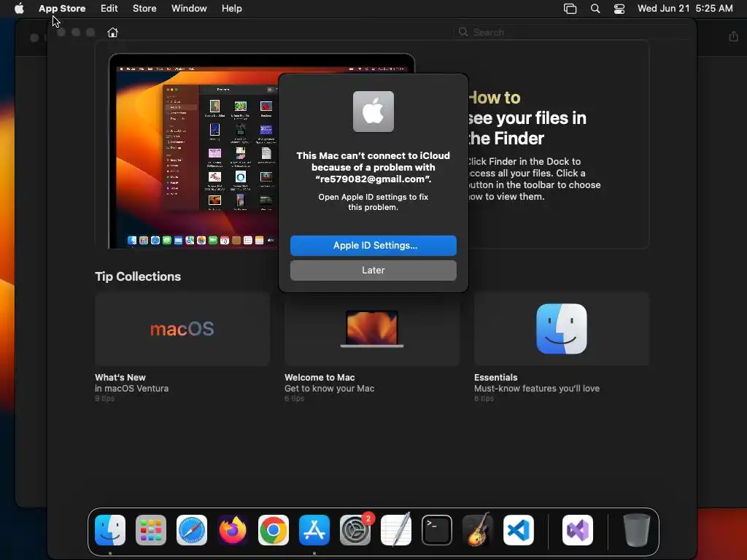Open Stage Manager from the menu bar

(x=570, y=8)
